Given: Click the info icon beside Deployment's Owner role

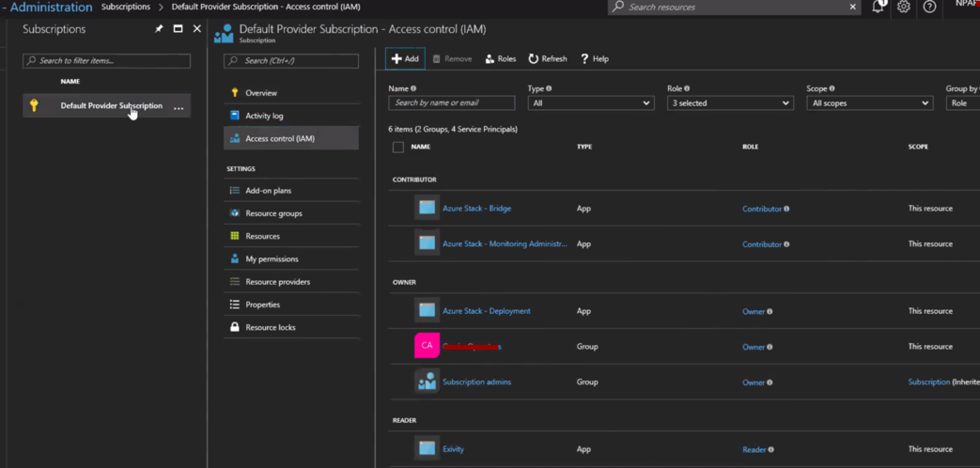Looking at the screenshot, I should pyautogui.click(x=770, y=311).
